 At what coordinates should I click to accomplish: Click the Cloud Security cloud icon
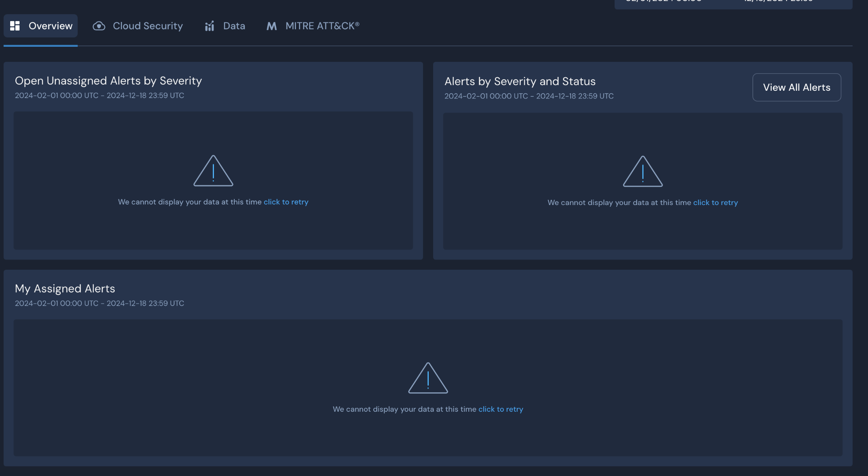click(x=99, y=26)
